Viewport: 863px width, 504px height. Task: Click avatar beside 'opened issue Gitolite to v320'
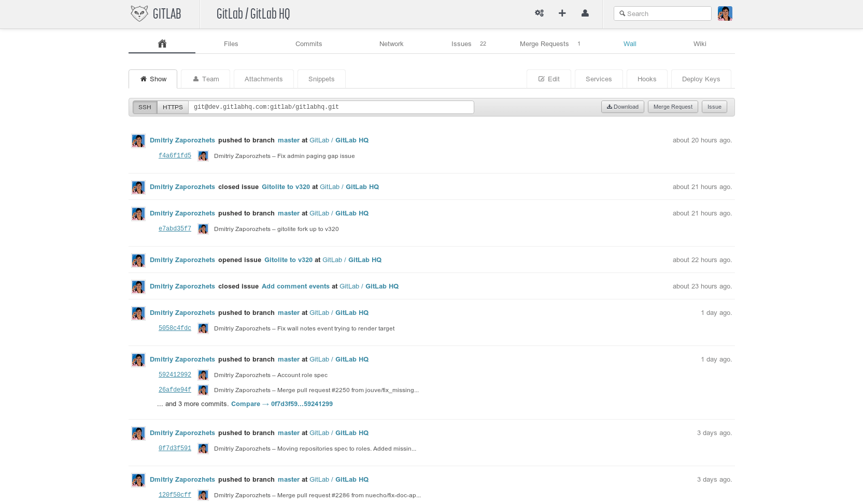click(138, 261)
